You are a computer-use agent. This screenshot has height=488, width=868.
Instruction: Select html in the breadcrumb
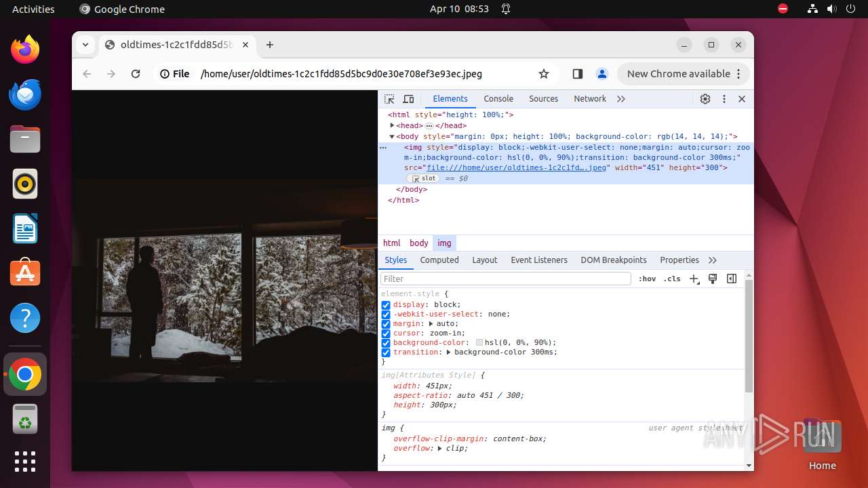coord(392,243)
